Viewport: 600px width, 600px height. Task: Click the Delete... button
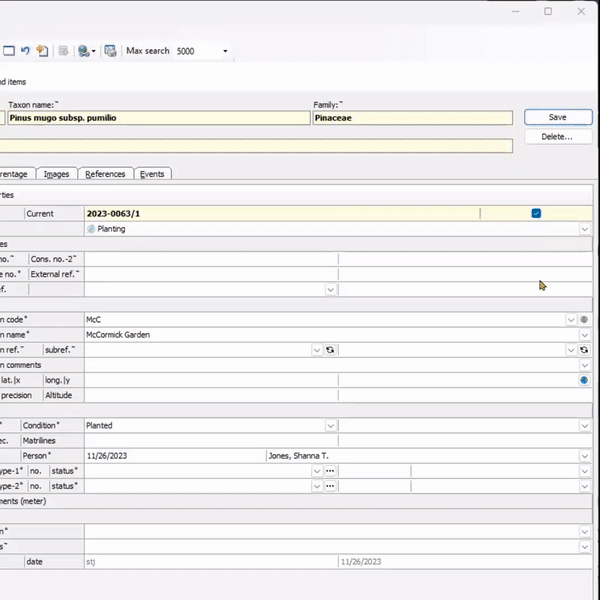557,136
